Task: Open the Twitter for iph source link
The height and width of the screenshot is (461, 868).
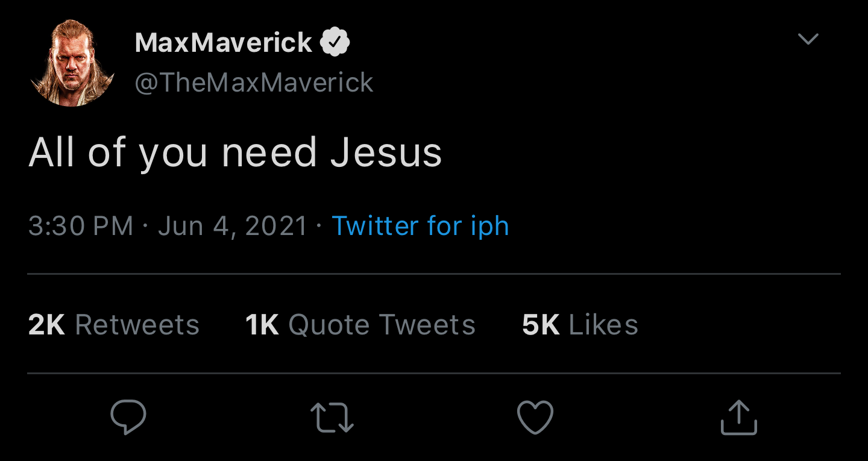Action: click(x=420, y=226)
